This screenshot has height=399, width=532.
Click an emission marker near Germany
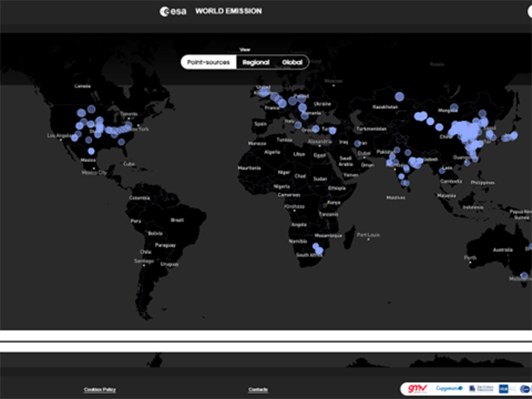(294, 100)
